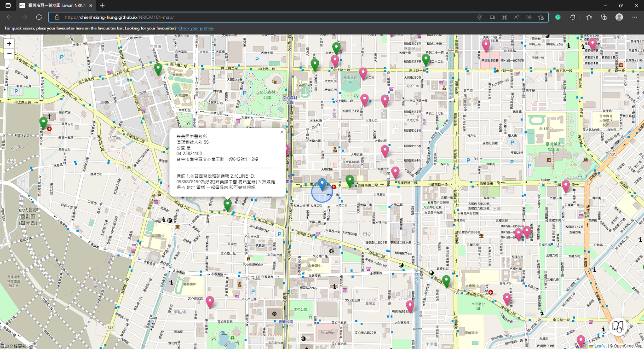Open the Translate page icon
The image size is (644, 349).
tap(529, 17)
